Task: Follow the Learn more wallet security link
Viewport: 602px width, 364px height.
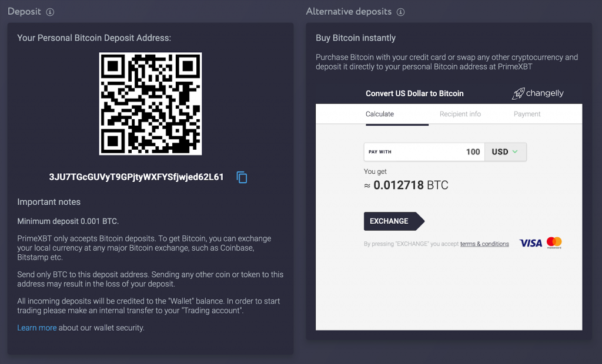Action: tap(36, 328)
